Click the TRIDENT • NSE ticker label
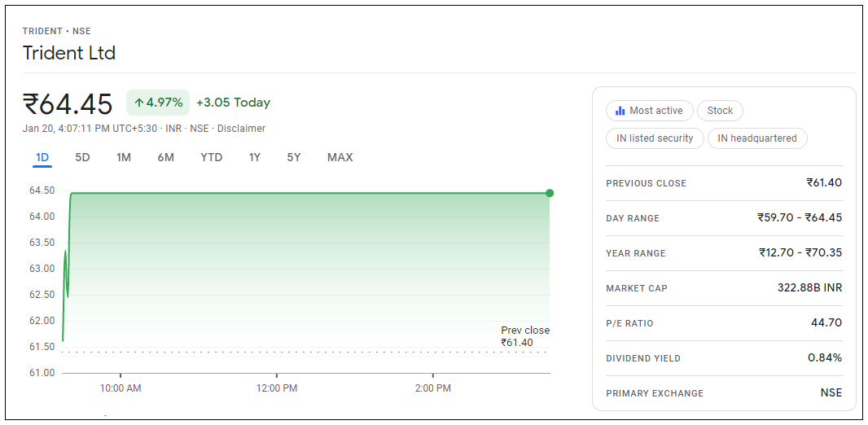 pyautogui.click(x=56, y=31)
